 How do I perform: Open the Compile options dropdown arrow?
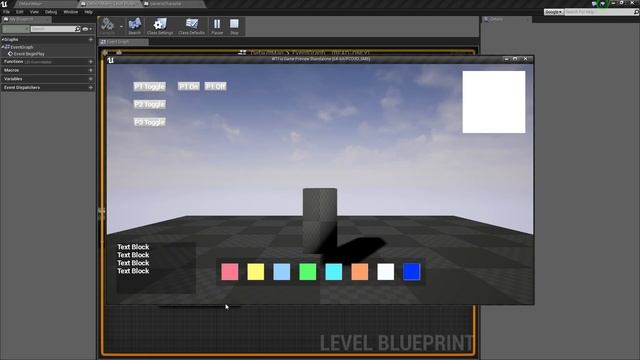click(121, 27)
